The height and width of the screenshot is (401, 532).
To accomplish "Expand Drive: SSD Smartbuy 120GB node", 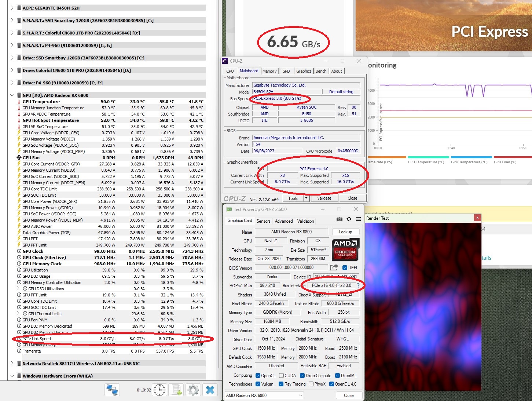I will click(x=12, y=58).
